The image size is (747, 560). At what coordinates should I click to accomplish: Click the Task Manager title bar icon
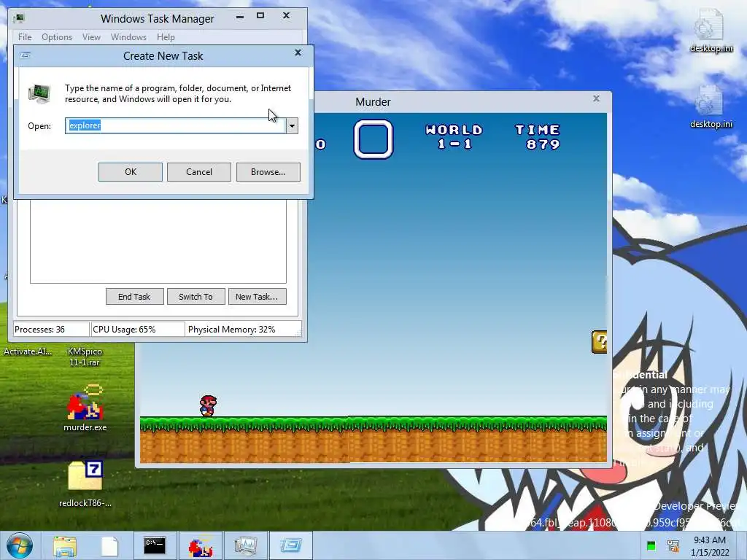19,18
